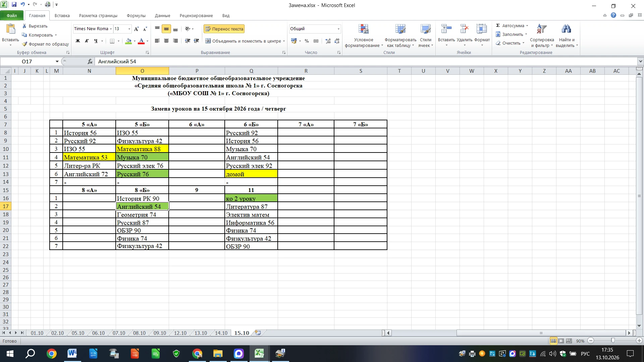This screenshot has width=644, height=362.
Task: Click the Format Painter brush icon
Action: point(24,44)
